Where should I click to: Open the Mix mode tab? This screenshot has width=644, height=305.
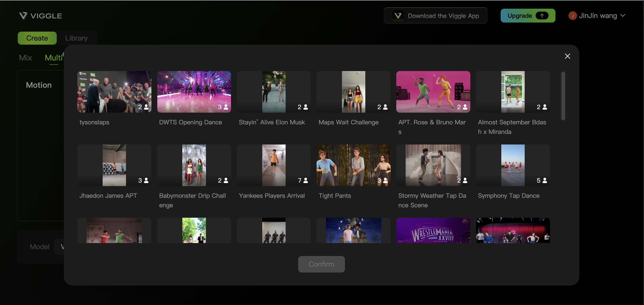click(25, 58)
